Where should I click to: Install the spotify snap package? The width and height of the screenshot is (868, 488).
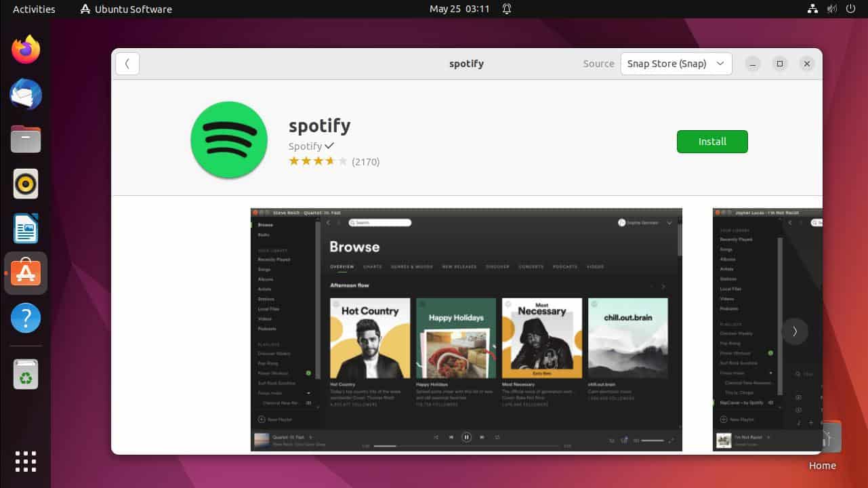712,142
